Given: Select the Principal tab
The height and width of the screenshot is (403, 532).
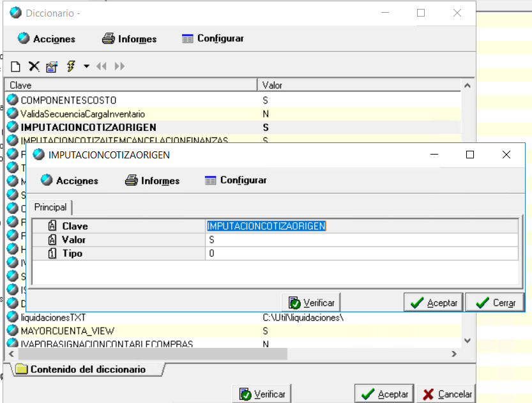Looking at the screenshot, I should (50, 208).
